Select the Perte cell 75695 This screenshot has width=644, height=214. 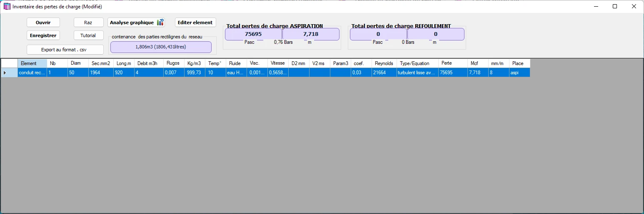pos(453,73)
